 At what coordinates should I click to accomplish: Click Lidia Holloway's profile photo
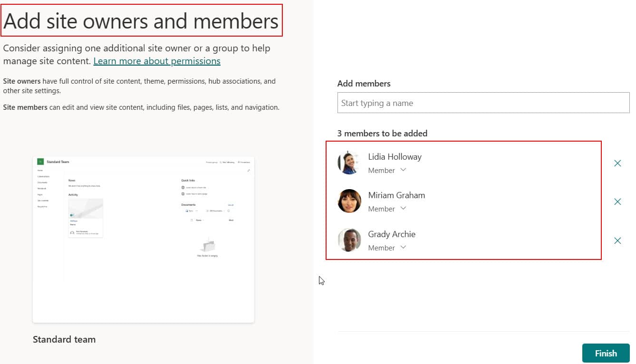click(349, 163)
